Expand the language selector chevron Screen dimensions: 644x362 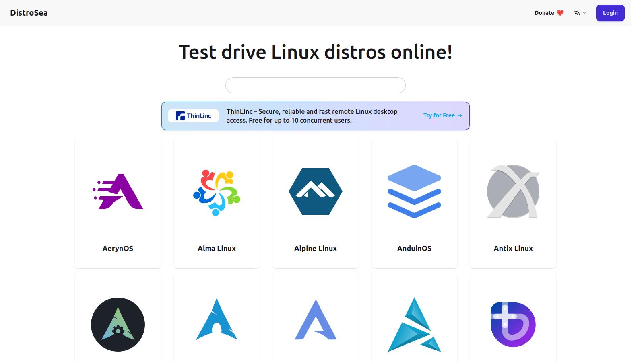584,13
